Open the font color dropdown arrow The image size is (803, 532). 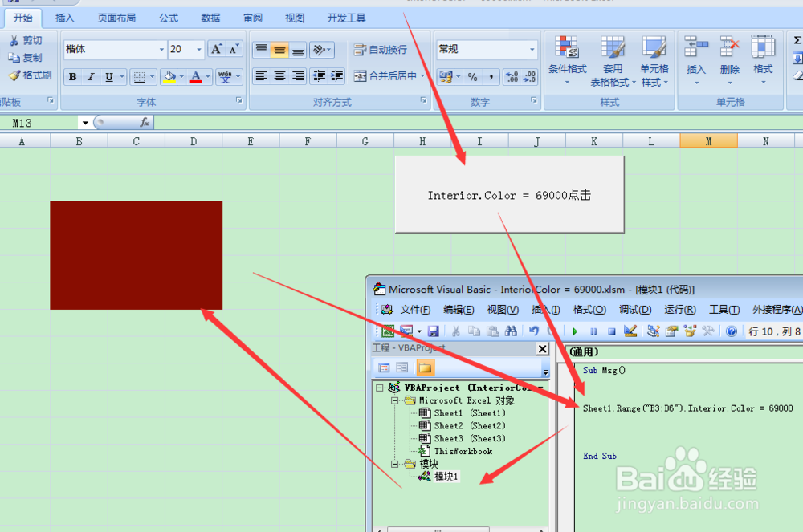[208, 77]
